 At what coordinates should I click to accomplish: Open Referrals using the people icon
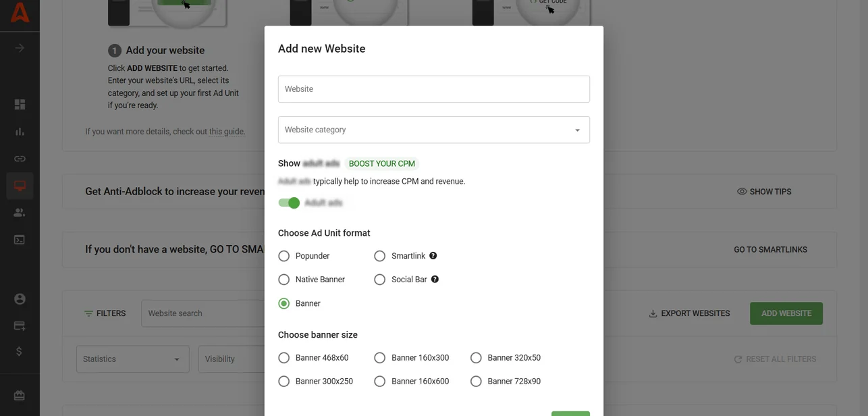(x=20, y=212)
